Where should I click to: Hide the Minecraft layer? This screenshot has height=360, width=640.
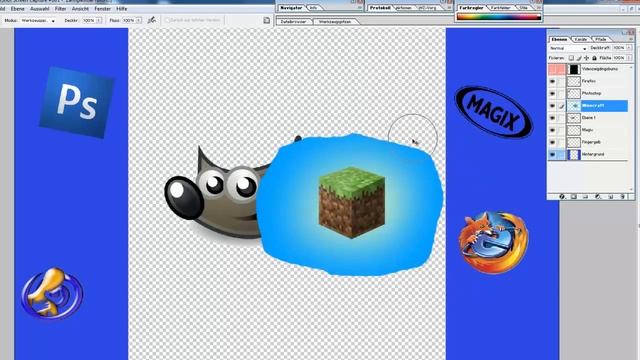click(x=552, y=106)
